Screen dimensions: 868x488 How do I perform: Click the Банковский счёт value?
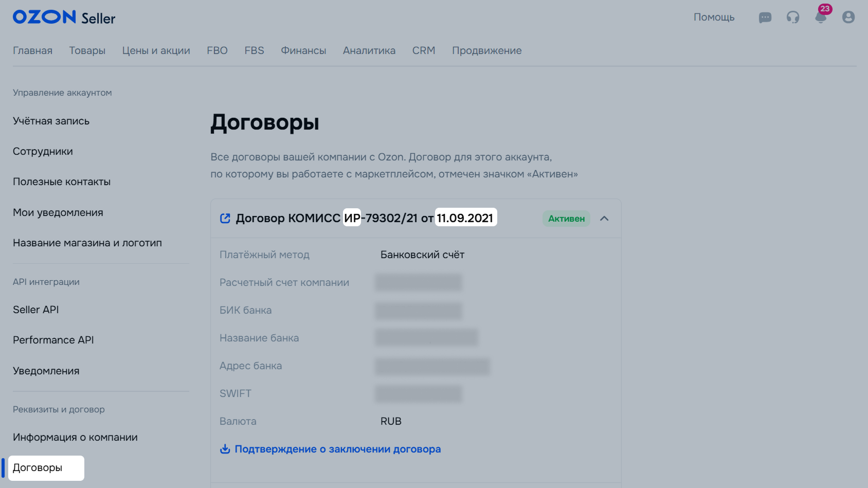point(422,255)
